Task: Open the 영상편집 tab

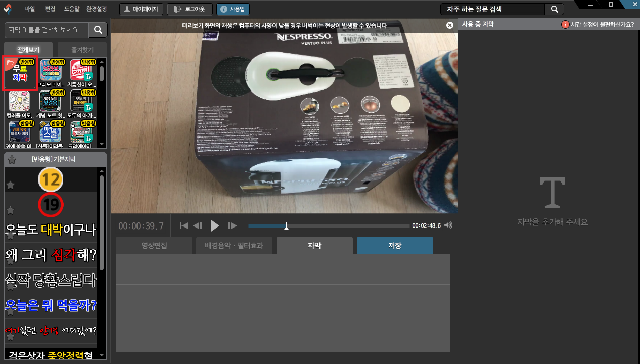Action: coord(154,245)
